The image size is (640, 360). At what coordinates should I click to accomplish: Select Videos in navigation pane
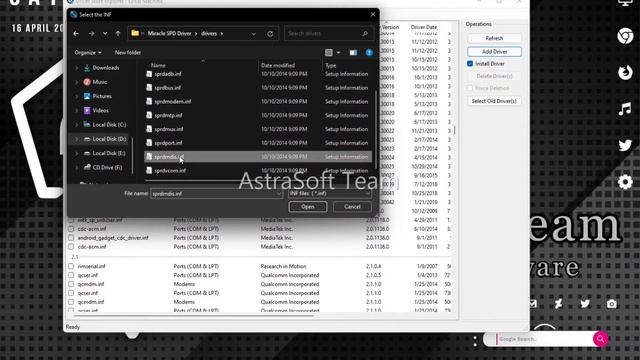100,111
